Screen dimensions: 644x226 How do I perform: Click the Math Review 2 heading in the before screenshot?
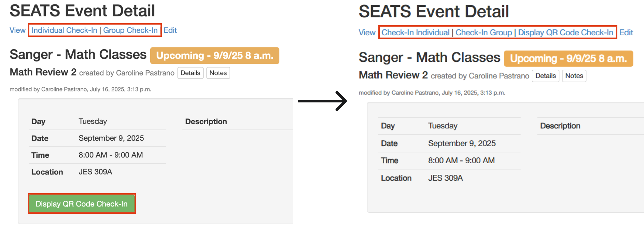(43, 72)
